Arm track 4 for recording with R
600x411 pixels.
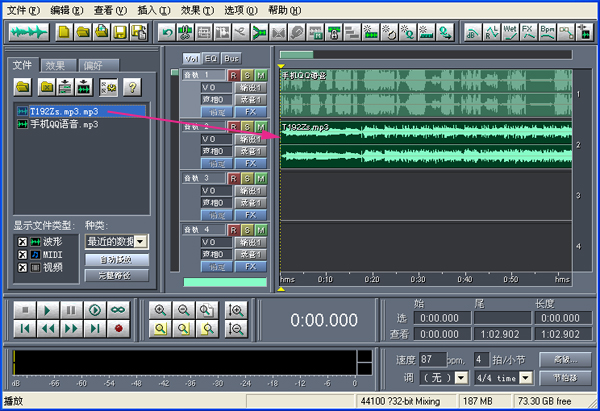click(233, 230)
